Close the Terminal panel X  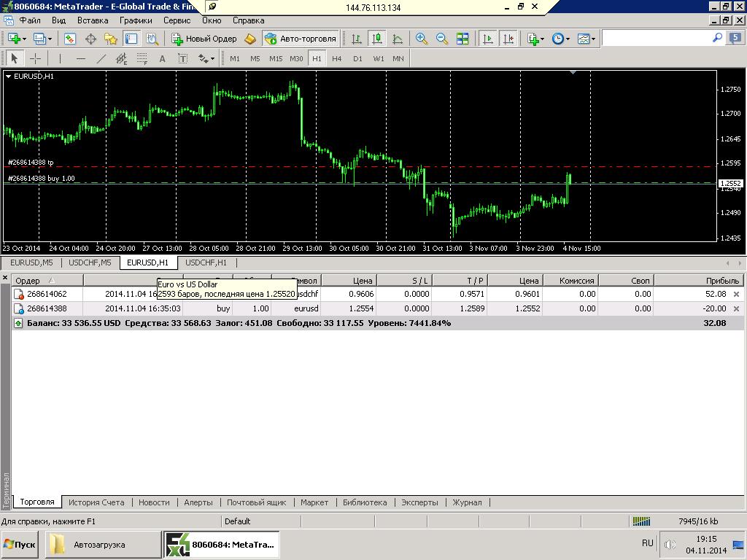(5, 278)
